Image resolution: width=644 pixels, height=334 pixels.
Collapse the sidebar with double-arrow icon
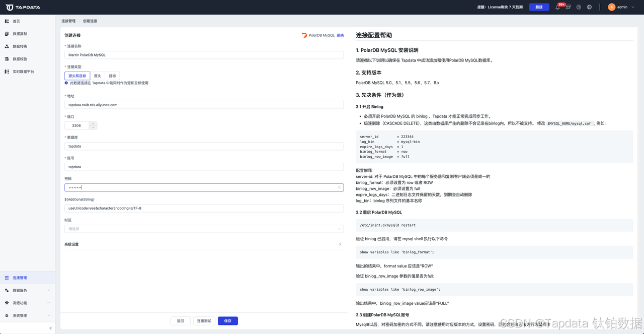(50, 328)
